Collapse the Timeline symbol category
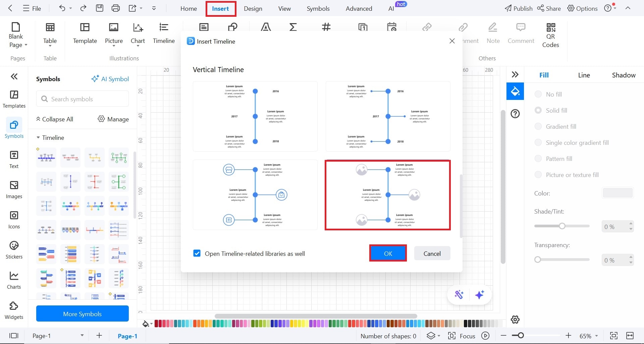 pos(38,137)
